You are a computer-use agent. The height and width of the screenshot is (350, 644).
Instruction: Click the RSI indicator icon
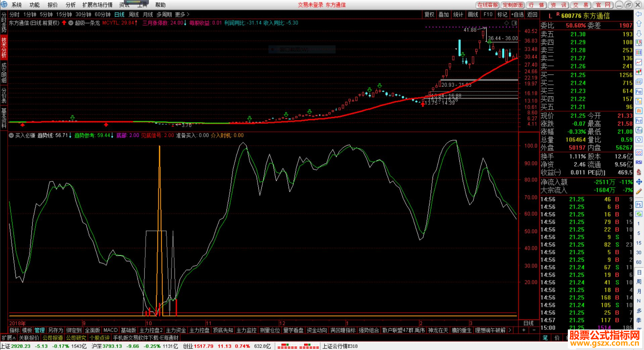point(639,162)
